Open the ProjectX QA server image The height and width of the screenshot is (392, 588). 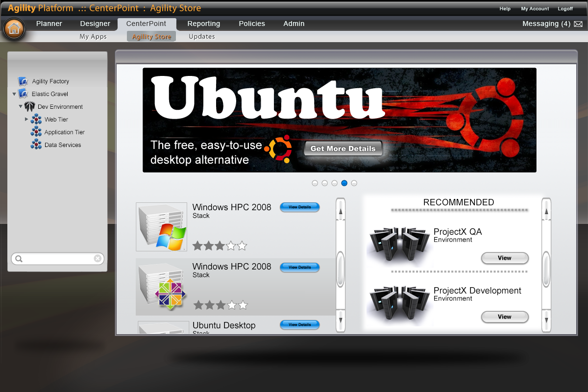click(x=399, y=245)
